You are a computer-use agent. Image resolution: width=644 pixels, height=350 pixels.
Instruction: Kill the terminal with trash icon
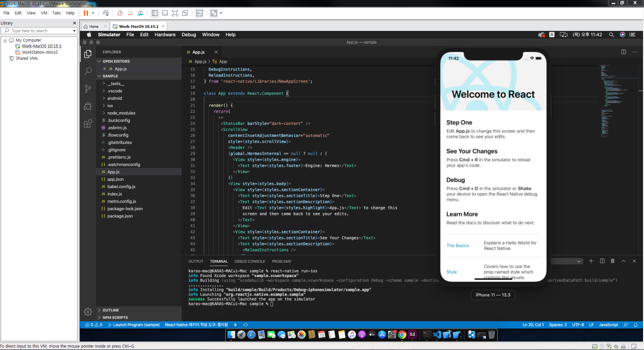[613, 261]
